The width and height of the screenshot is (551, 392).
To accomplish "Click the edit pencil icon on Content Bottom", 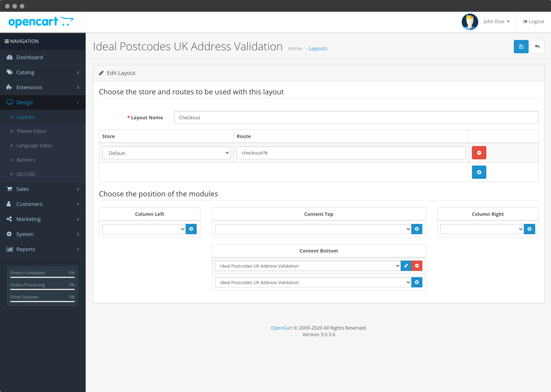I will coord(406,266).
